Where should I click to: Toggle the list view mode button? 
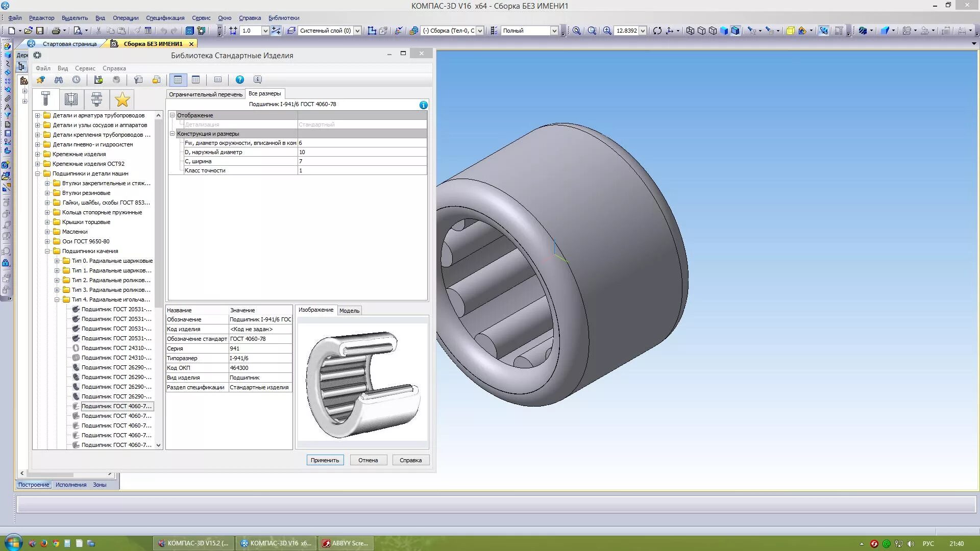(196, 80)
